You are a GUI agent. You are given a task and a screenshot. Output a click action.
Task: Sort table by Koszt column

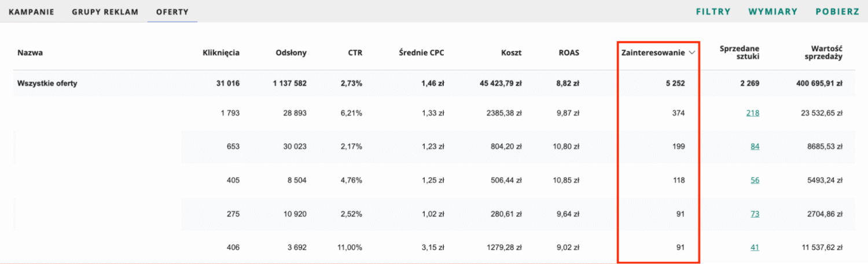[512, 53]
